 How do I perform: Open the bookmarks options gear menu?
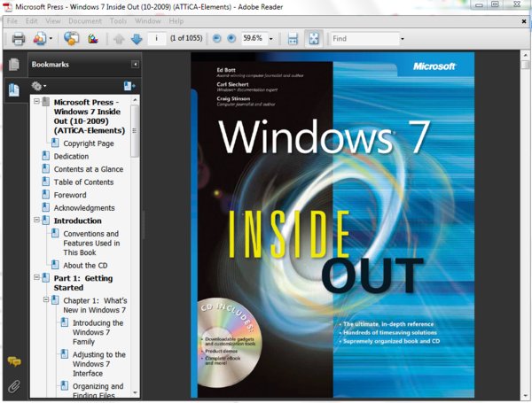point(39,86)
